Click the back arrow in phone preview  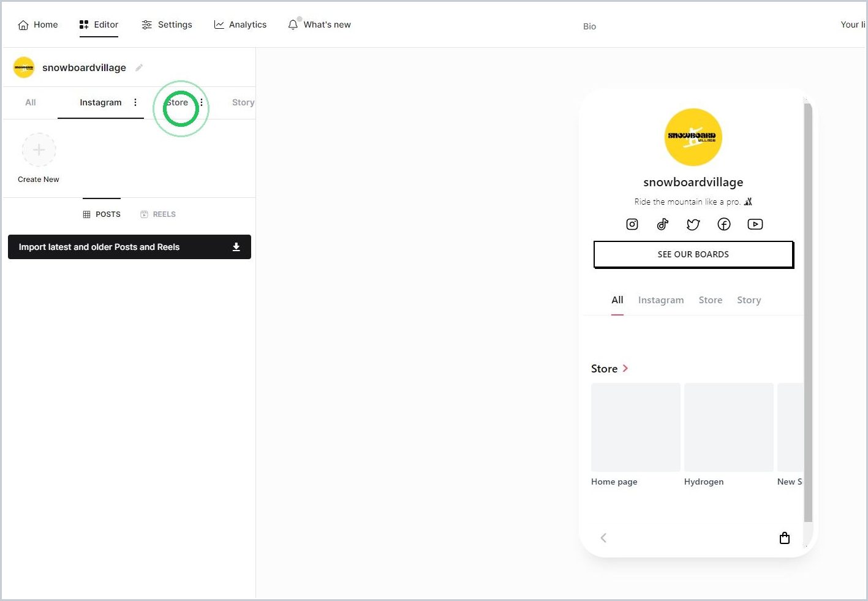pyautogui.click(x=603, y=538)
